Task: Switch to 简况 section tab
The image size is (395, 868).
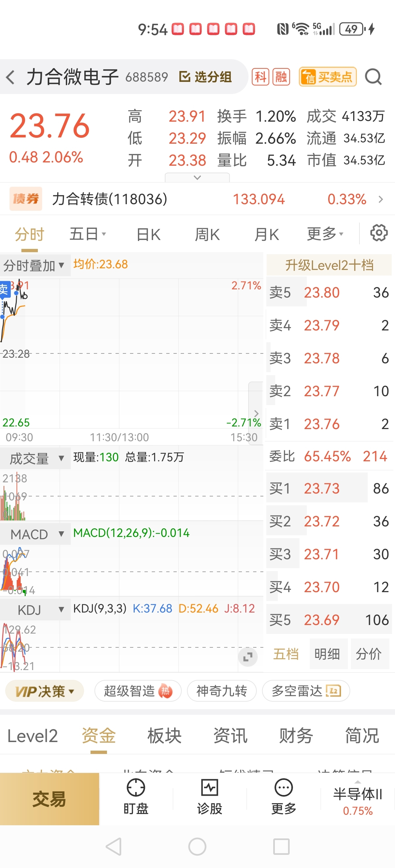Action: click(362, 736)
